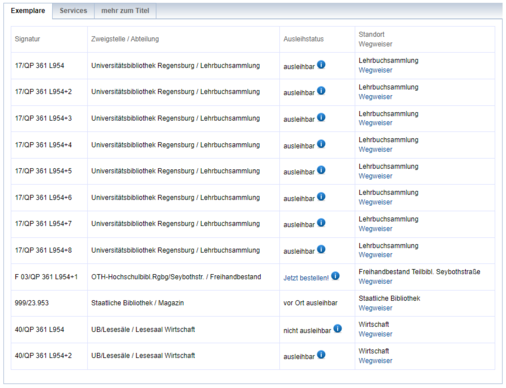This screenshot has height=388, width=506.
Task: Open the mehr zum Titel tab
Action: (125, 11)
